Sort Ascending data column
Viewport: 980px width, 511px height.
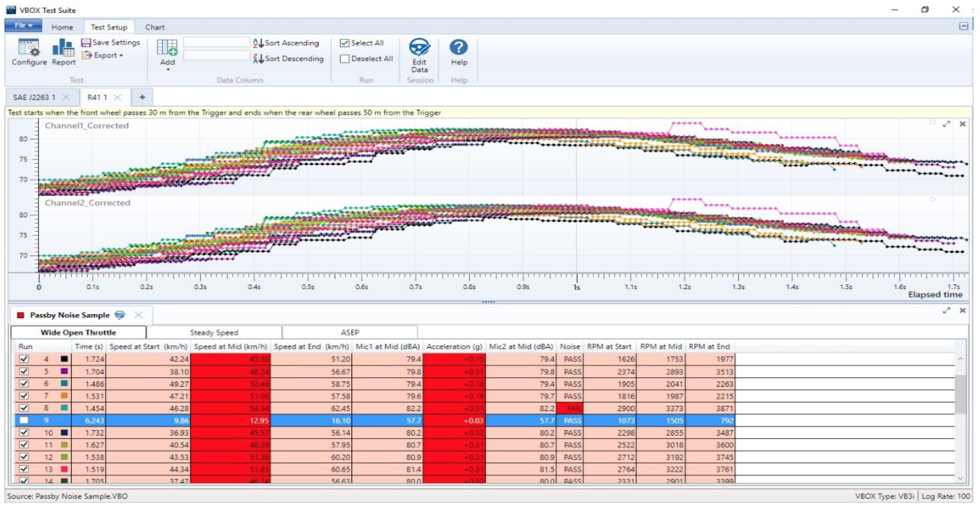click(x=286, y=43)
